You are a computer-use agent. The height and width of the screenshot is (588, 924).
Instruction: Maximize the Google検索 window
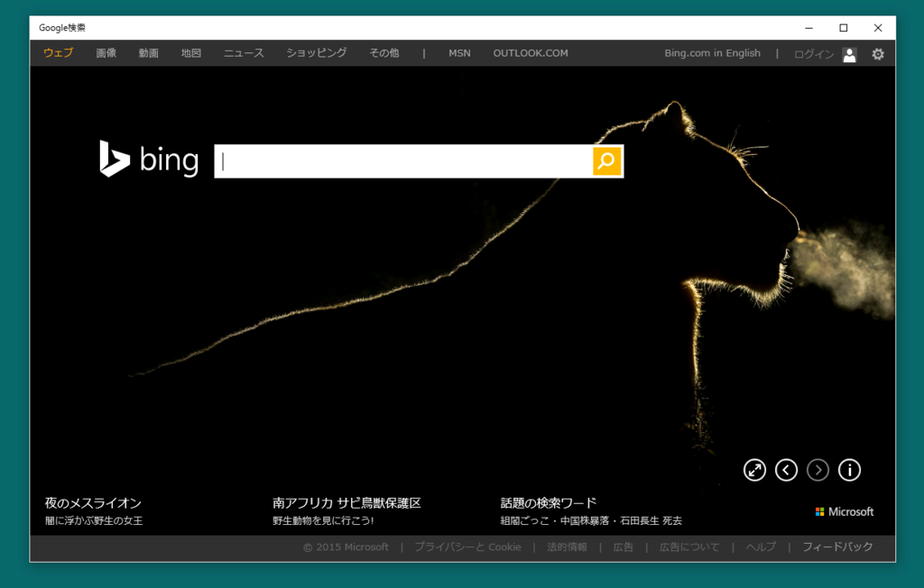point(844,28)
